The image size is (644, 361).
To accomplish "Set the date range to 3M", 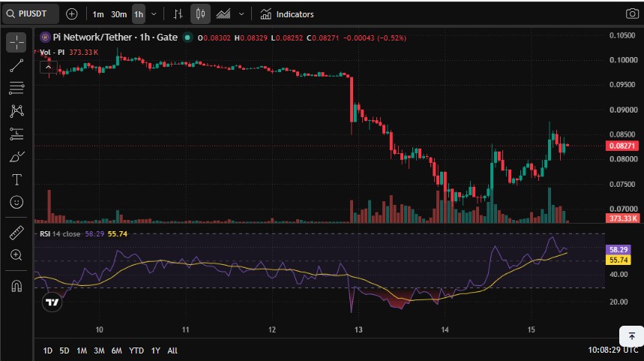I will point(98,350).
